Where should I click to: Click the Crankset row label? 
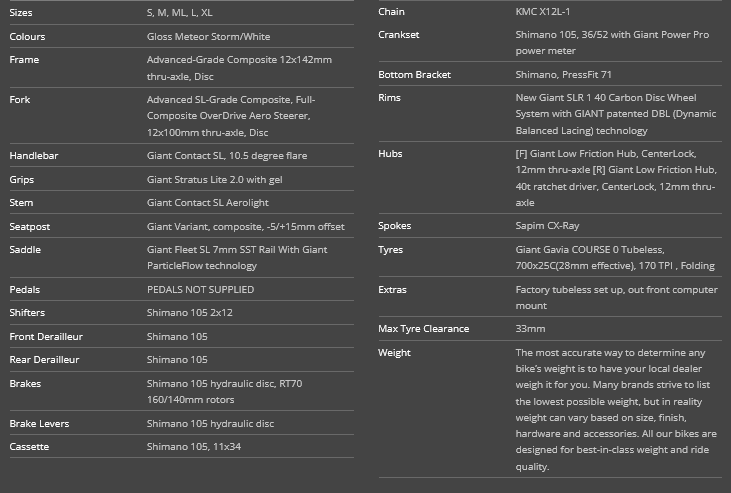399,35
